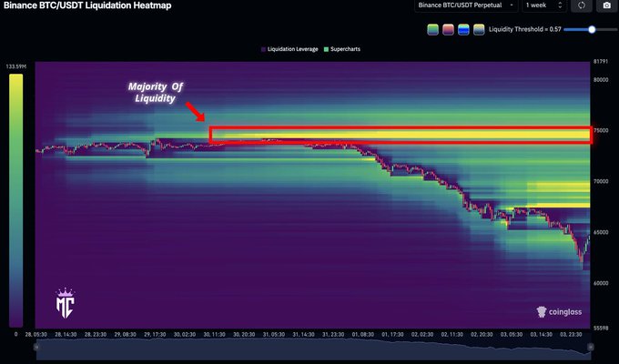Toggle the Supercharts legend series

342,49
